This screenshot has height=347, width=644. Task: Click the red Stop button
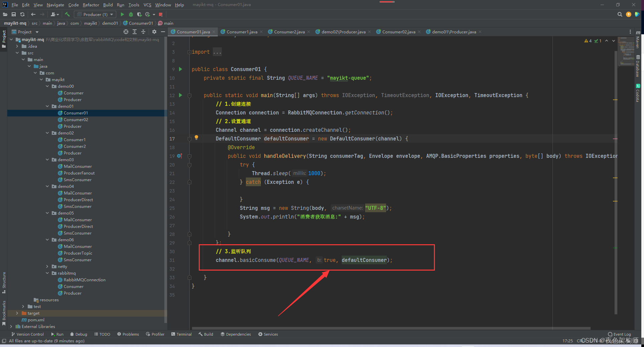point(161,14)
